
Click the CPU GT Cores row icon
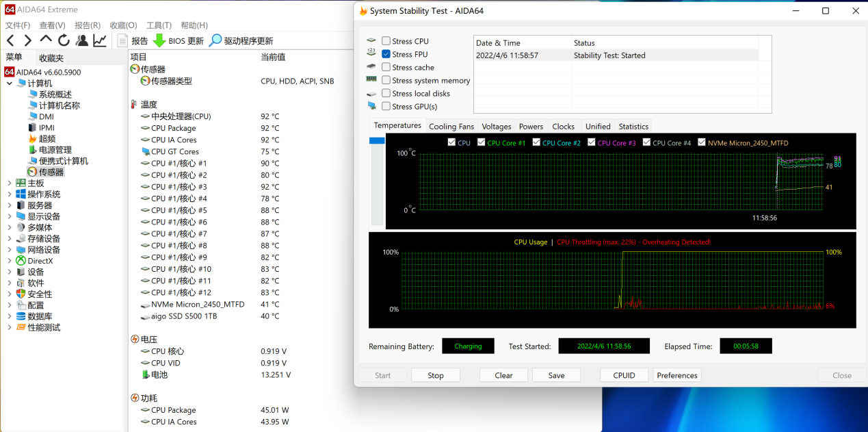tap(145, 151)
